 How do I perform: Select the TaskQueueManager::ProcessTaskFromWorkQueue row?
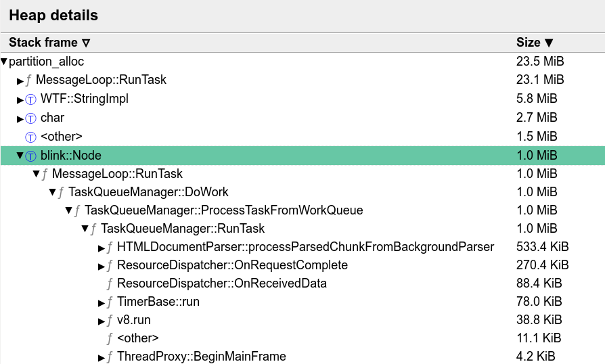point(223,210)
